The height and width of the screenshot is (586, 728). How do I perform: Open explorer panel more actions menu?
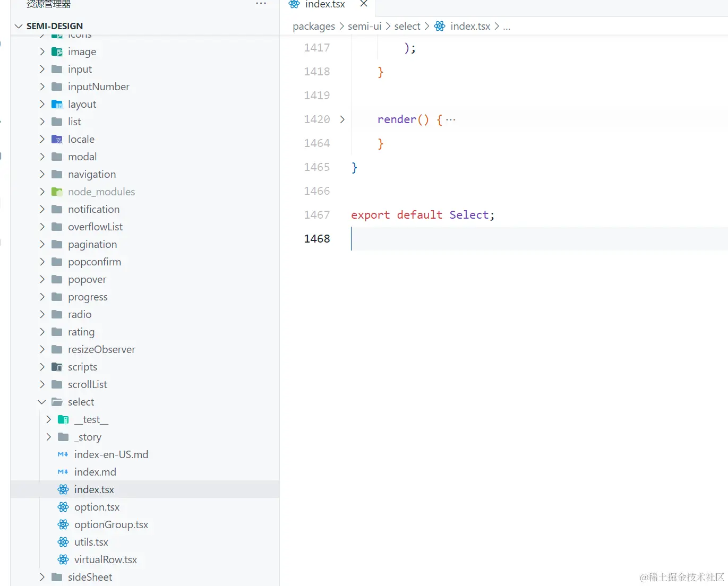click(261, 4)
